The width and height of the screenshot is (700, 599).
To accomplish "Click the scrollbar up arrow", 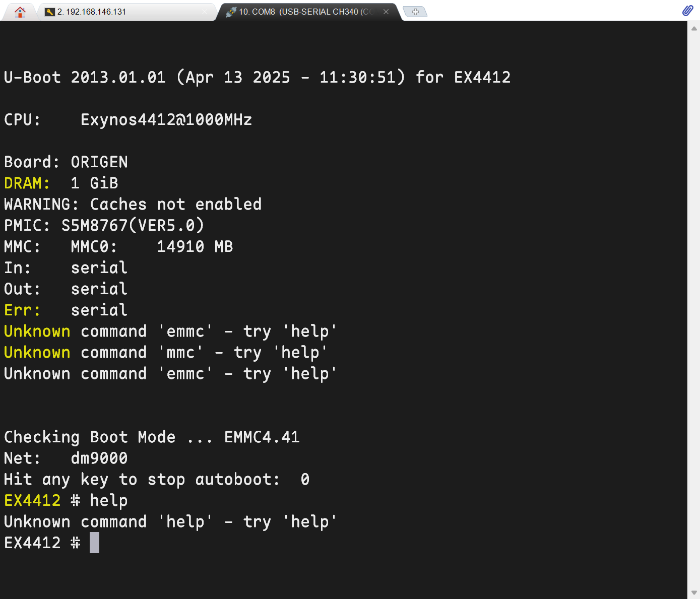I will click(x=694, y=28).
